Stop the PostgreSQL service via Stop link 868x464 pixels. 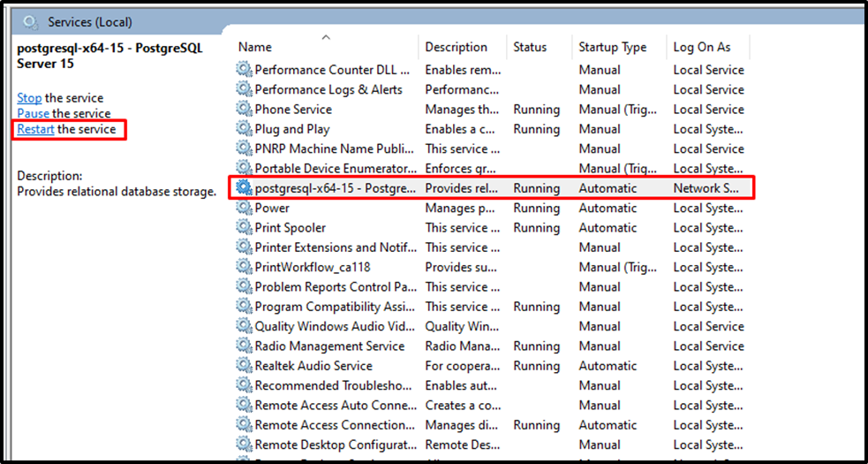(29, 98)
